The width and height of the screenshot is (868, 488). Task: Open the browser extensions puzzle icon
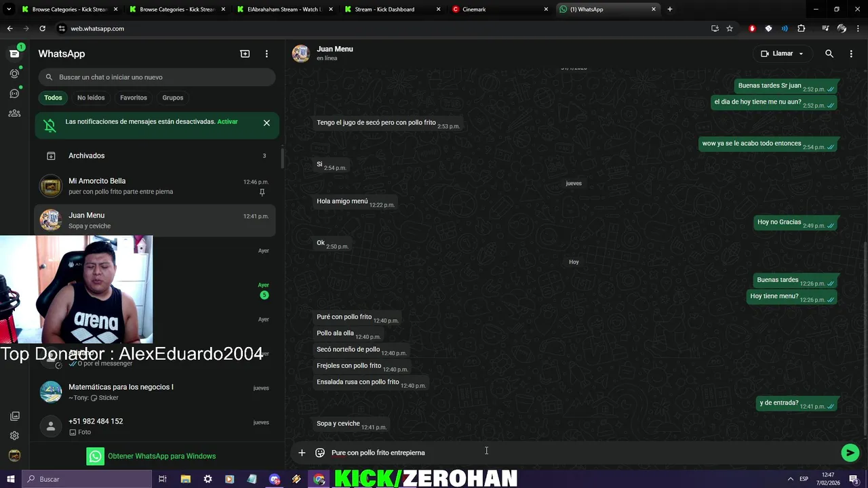(802, 28)
